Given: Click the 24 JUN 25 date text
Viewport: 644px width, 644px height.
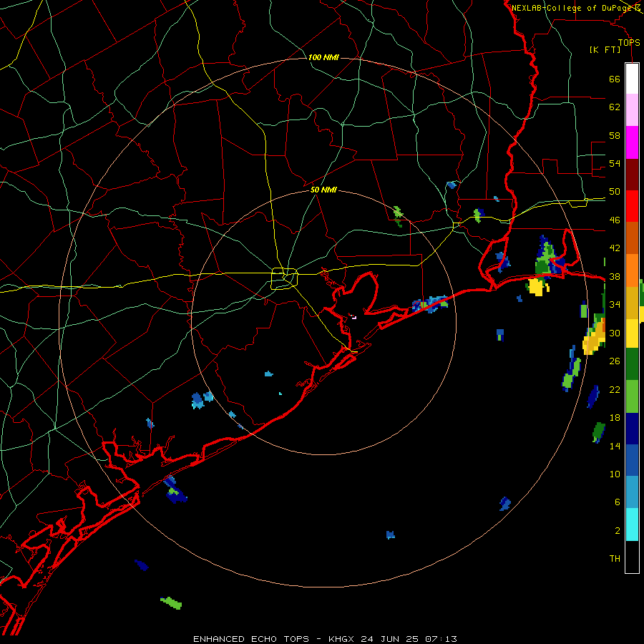Looking at the screenshot, I should click(391, 639).
